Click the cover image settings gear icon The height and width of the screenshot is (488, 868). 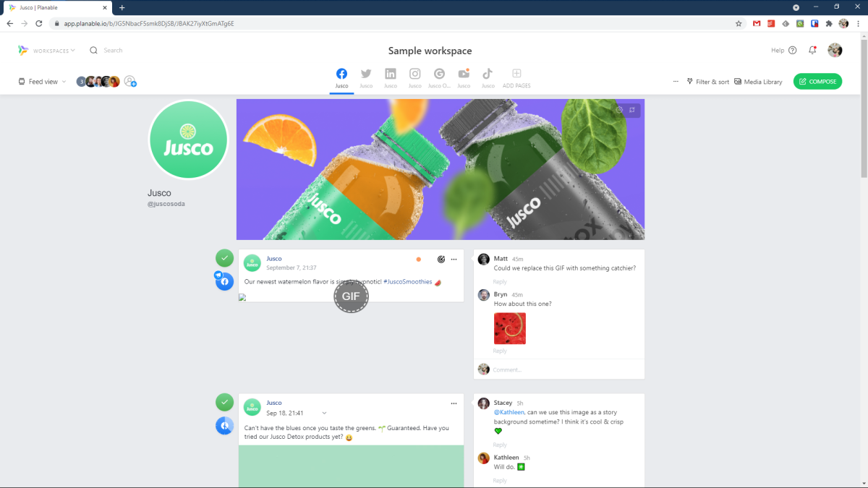pos(619,110)
